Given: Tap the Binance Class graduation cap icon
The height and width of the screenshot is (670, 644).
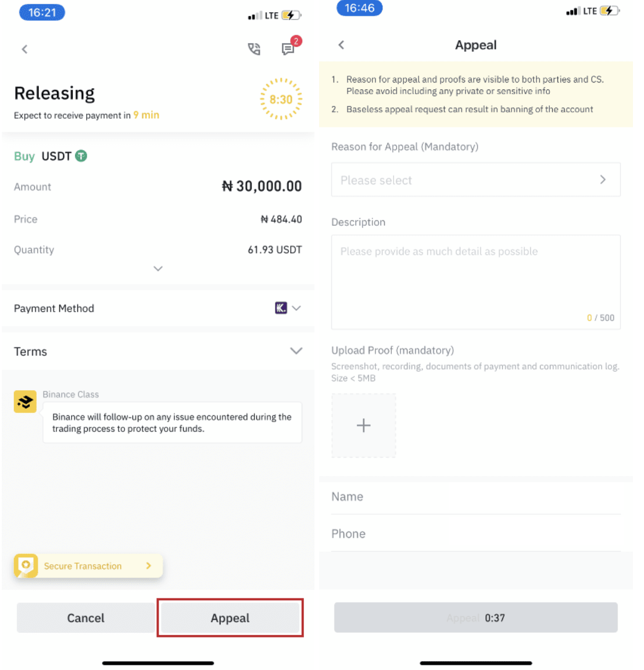Looking at the screenshot, I should (25, 401).
